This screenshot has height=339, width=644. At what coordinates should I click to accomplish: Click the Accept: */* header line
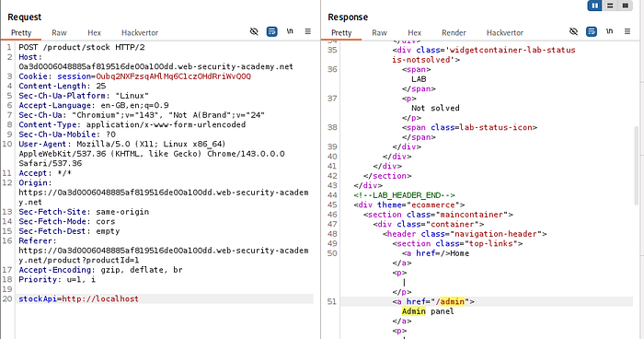(x=45, y=173)
